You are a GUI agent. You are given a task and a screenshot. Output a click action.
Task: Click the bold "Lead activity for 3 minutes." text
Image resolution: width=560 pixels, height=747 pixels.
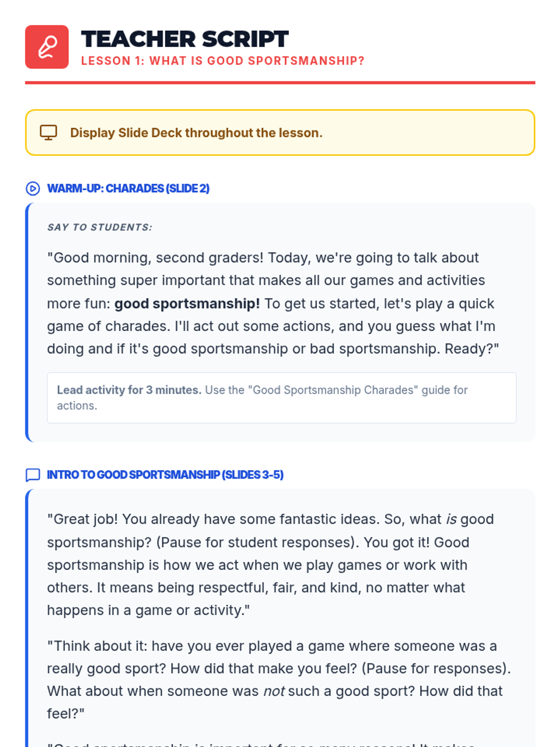pyautogui.click(x=129, y=390)
